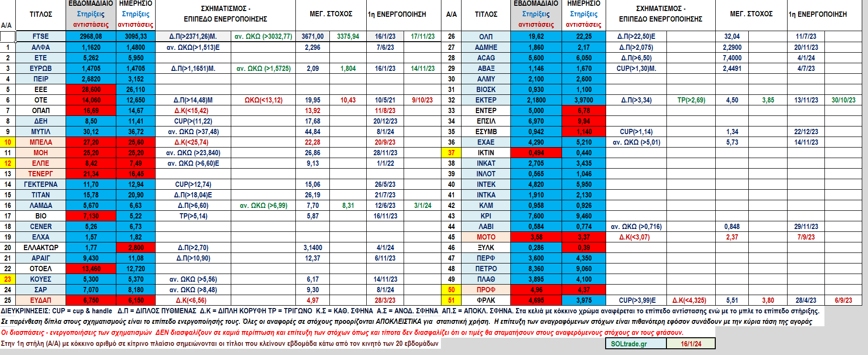Select the ΙΝΚΑΤ title cell

coord(486,163)
